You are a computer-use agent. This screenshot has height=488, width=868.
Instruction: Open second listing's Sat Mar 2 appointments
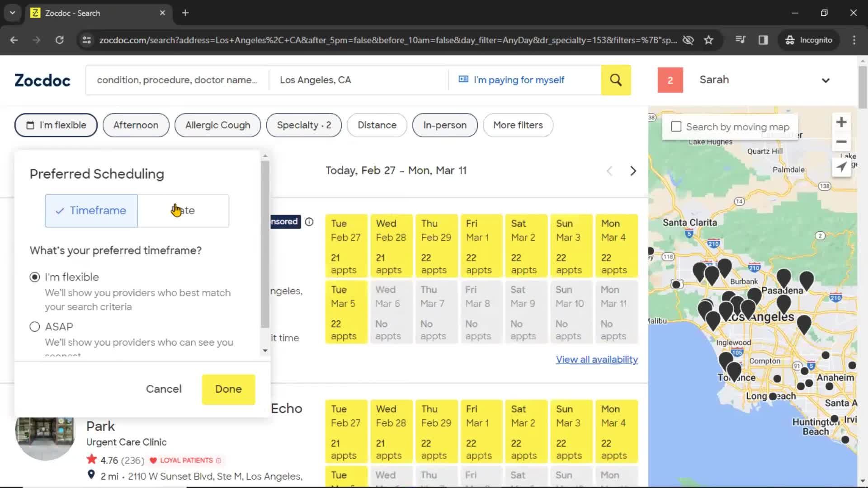[x=526, y=432]
